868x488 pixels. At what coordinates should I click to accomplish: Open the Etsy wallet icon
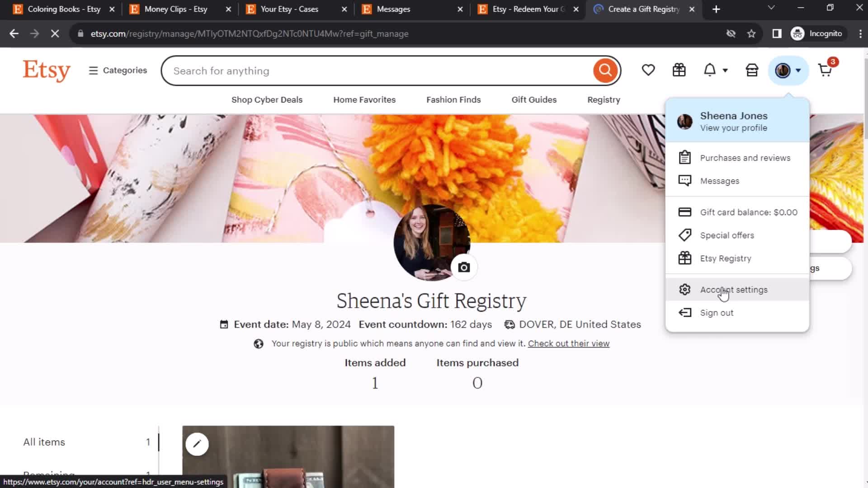pos(751,70)
